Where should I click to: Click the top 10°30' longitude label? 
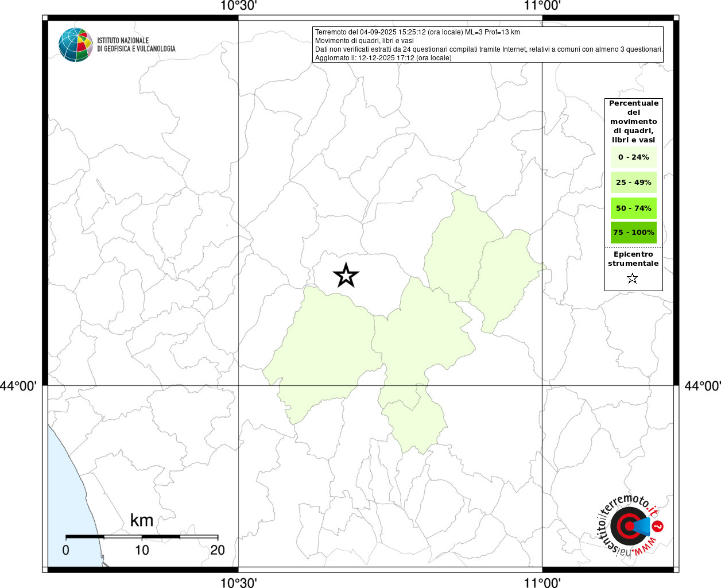pos(238,6)
